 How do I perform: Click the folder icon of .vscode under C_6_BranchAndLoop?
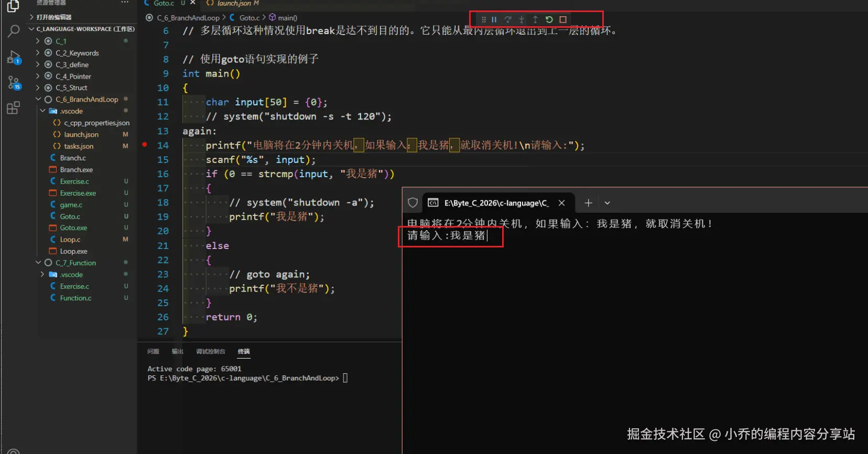(53, 111)
